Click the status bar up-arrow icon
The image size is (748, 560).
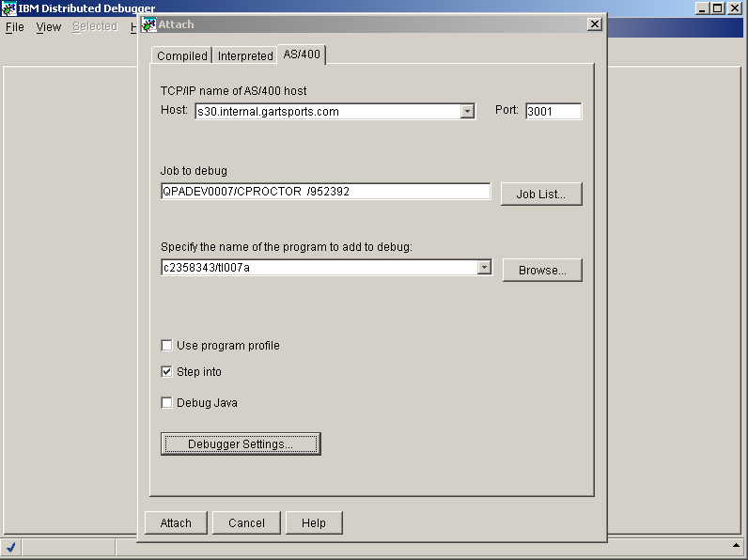point(736,545)
